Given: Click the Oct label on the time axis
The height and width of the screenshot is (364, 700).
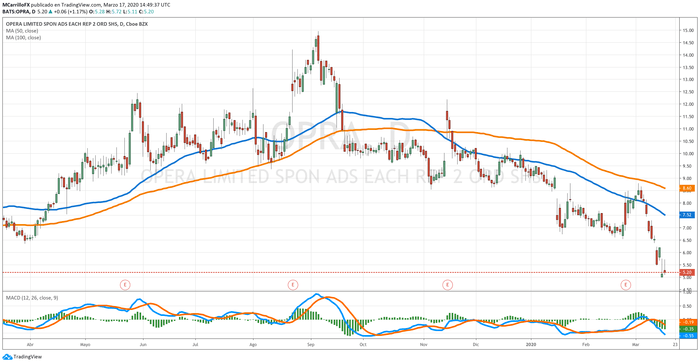Looking at the screenshot, I should (363, 345).
